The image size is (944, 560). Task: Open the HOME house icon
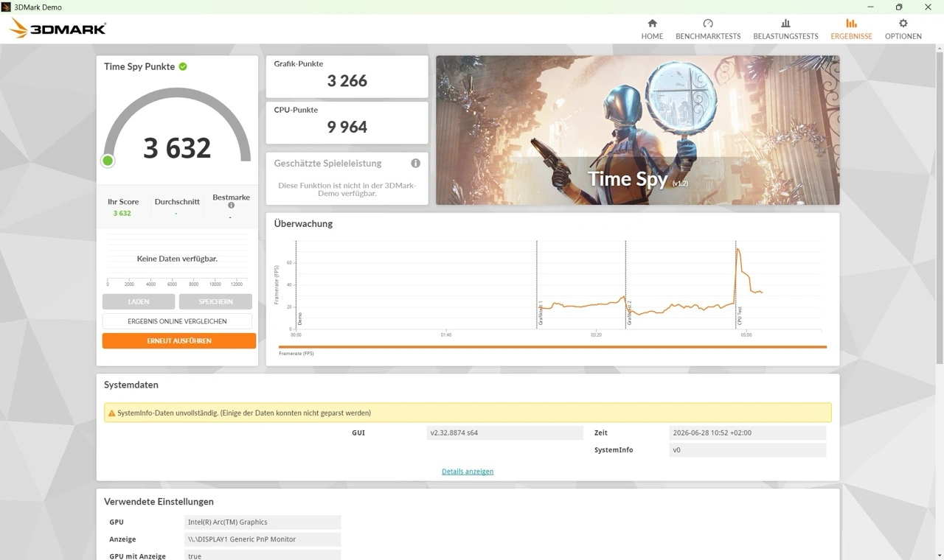(x=652, y=24)
